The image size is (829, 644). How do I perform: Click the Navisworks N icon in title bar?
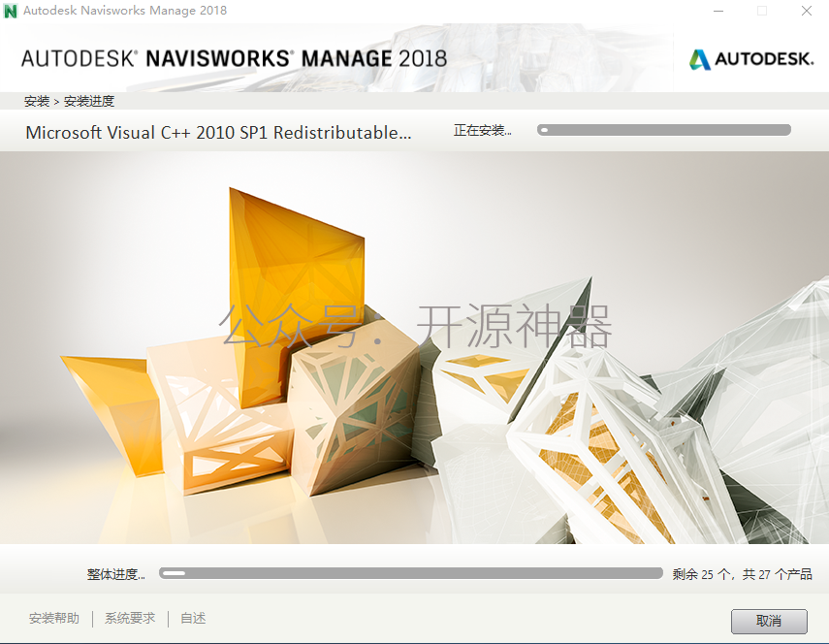[10, 11]
